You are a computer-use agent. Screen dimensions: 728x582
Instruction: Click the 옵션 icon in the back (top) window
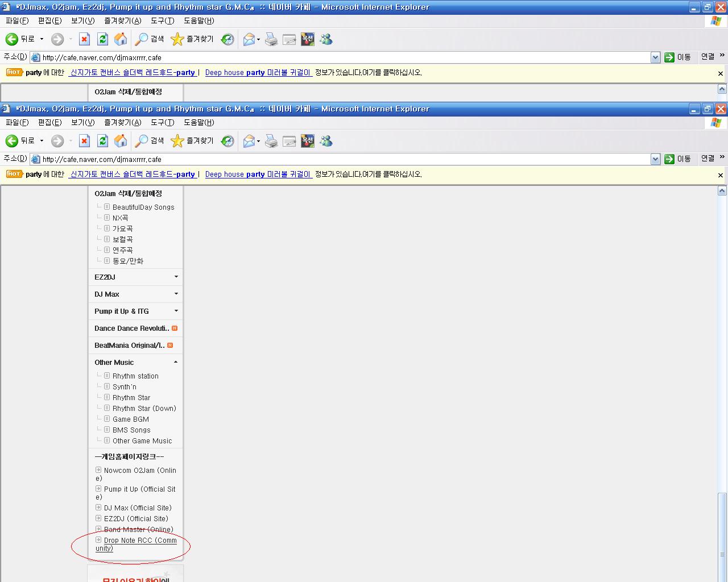tap(308, 39)
